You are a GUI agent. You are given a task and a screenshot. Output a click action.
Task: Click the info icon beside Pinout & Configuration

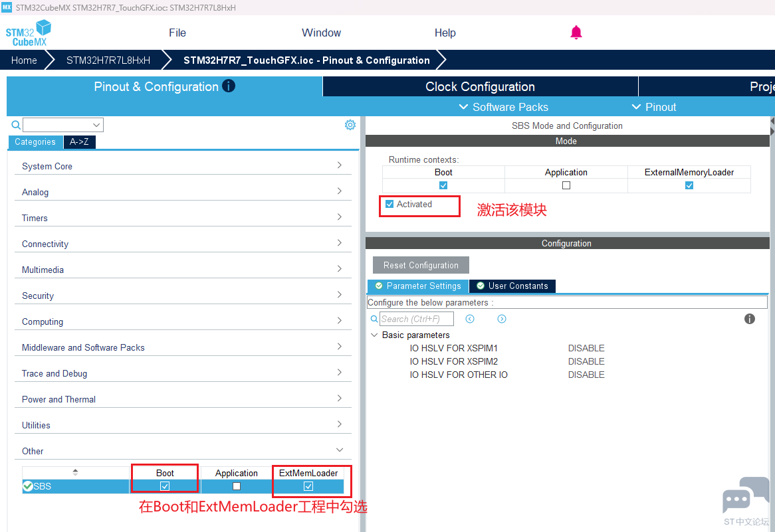click(x=229, y=86)
